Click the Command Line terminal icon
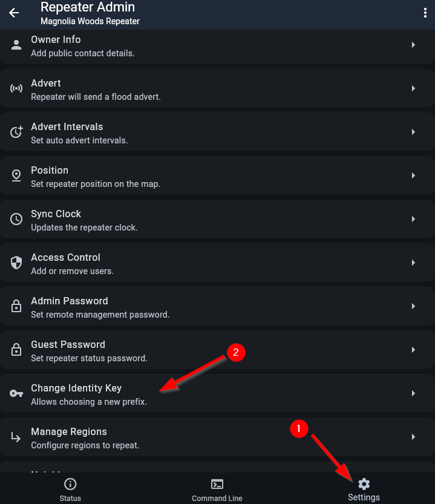This screenshot has height=504, width=435. pyautogui.click(x=217, y=484)
